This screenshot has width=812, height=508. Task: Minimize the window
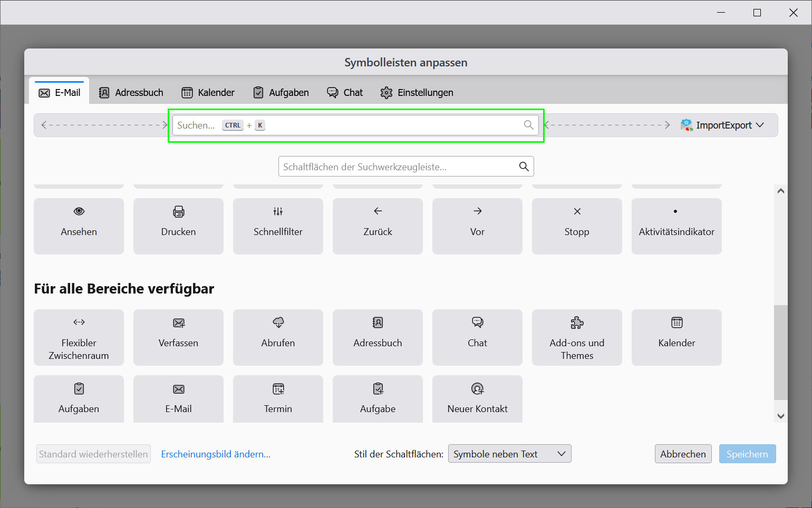click(721, 13)
